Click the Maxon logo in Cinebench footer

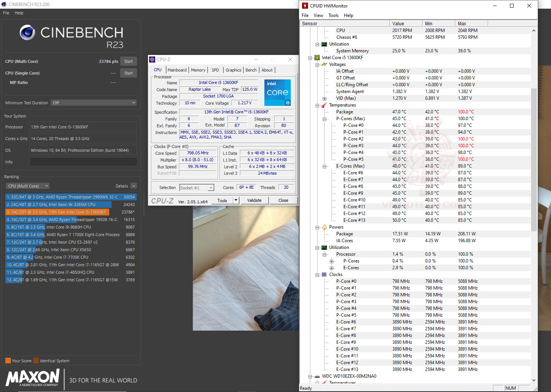pos(33,378)
